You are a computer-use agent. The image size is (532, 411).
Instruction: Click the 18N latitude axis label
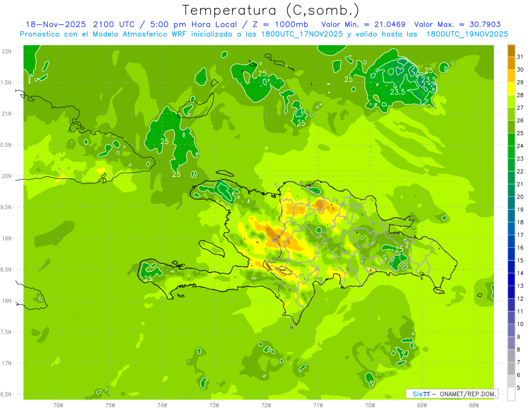7,301
